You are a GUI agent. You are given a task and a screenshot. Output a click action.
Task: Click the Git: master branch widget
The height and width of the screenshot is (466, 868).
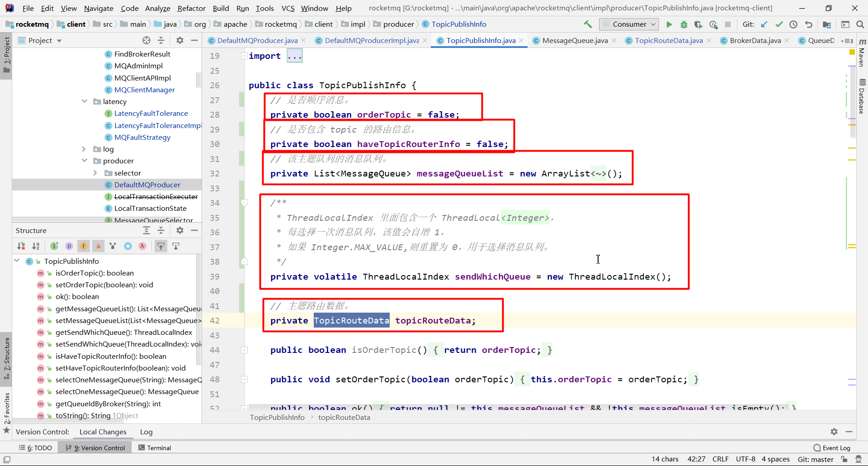pyautogui.click(x=816, y=459)
